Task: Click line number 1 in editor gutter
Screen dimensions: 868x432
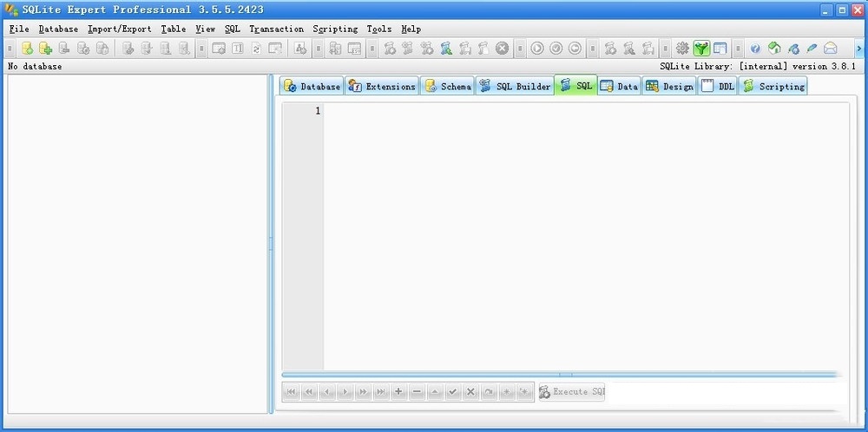Action: [x=318, y=111]
